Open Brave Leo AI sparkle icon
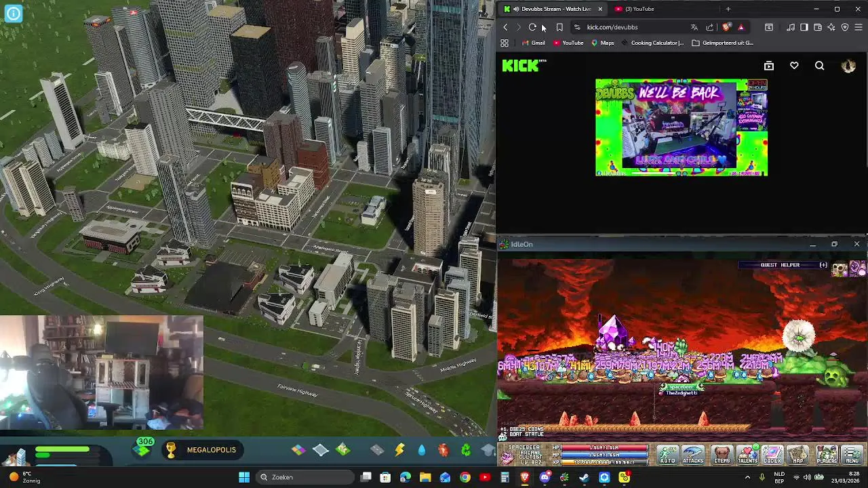The height and width of the screenshot is (488, 868). [x=831, y=27]
